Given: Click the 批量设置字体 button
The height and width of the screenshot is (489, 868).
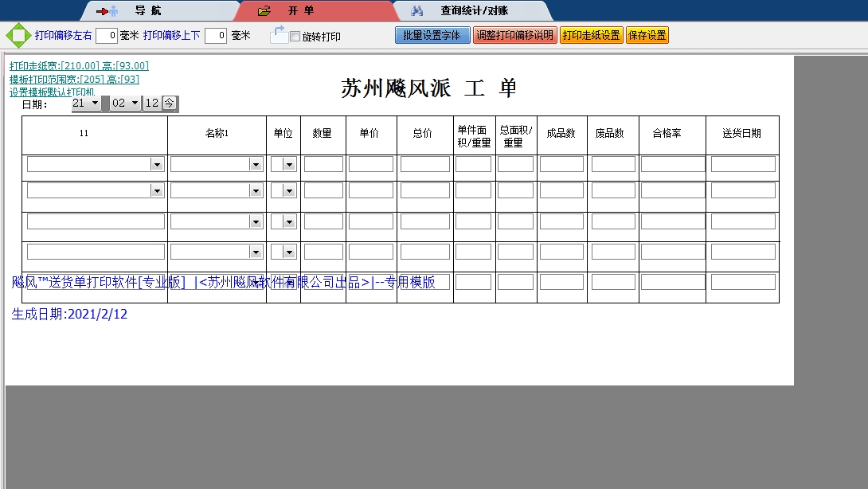Looking at the screenshot, I should pyautogui.click(x=432, y=35).
